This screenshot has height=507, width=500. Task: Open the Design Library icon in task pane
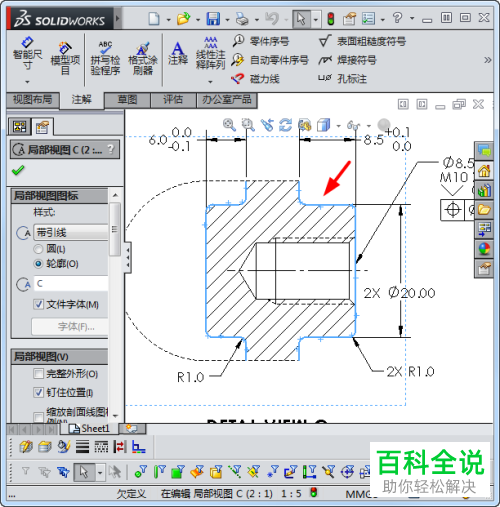point(484,190)
